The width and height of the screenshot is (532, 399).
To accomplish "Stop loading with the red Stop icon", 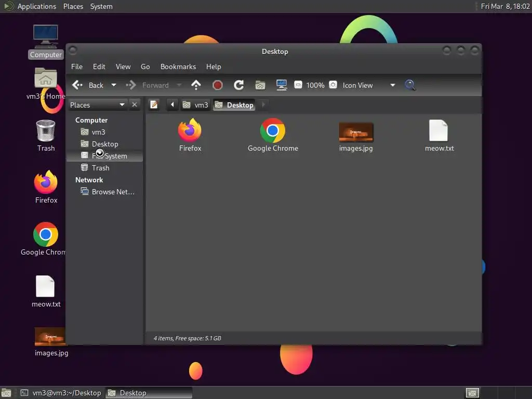I will tap(218, 85).
